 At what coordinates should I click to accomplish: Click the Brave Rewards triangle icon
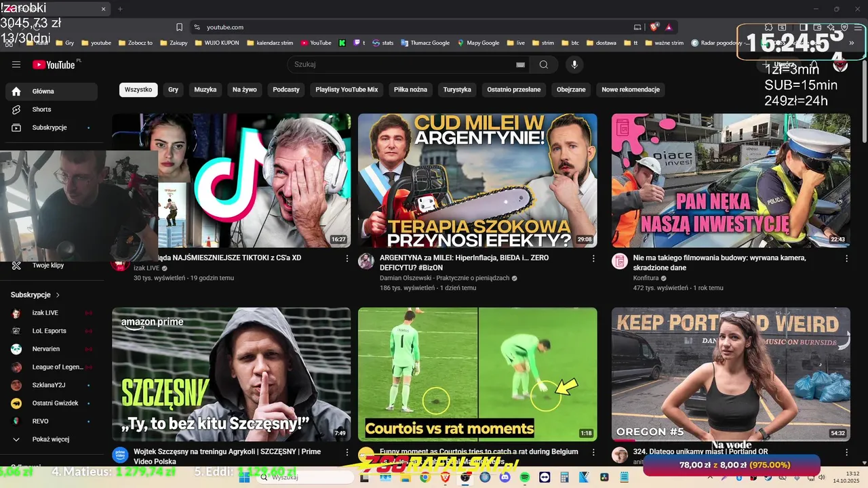(x=669, y=27)
